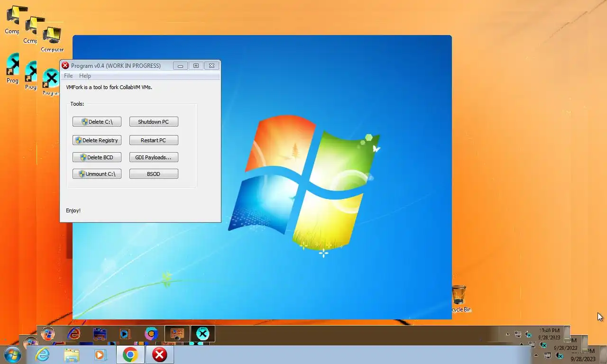The width and height of the screenshot is (607, 364).
Task: Open Windows Explorer from the light-blue taskbar
Action: click(x=72, y=355)
